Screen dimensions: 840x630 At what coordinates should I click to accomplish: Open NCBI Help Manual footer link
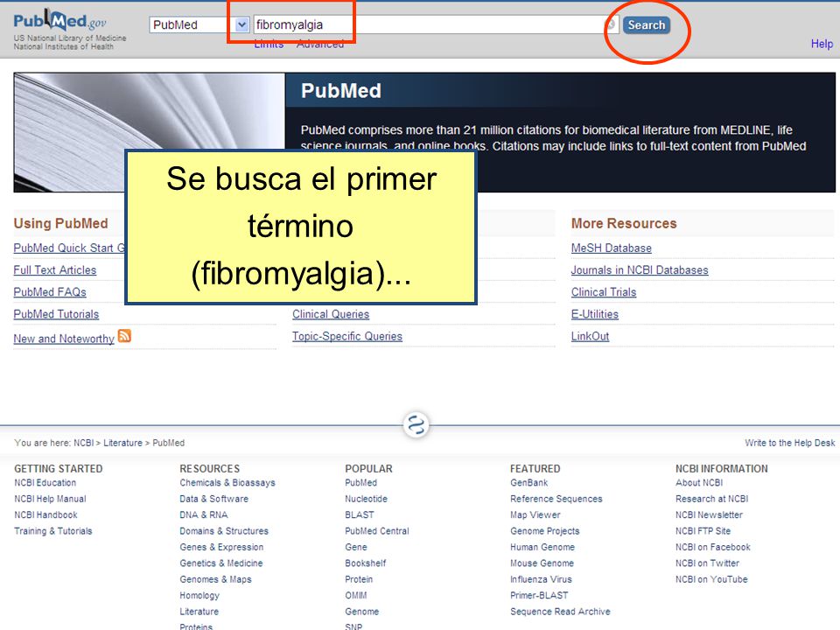click(50, 499)
